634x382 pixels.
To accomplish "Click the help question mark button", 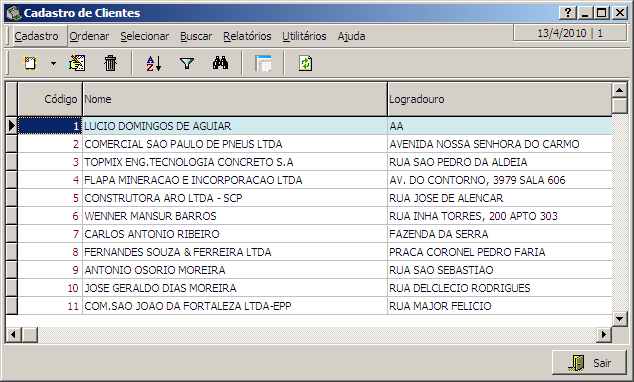I will 568,13.
